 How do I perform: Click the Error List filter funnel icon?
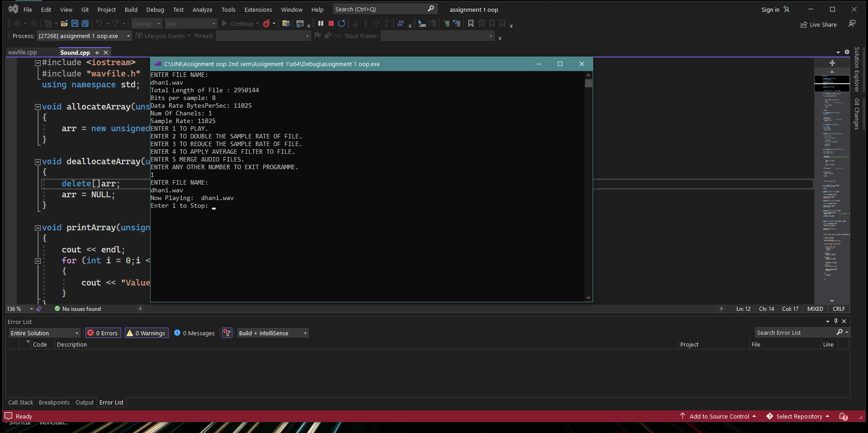(x=227, y=333)
